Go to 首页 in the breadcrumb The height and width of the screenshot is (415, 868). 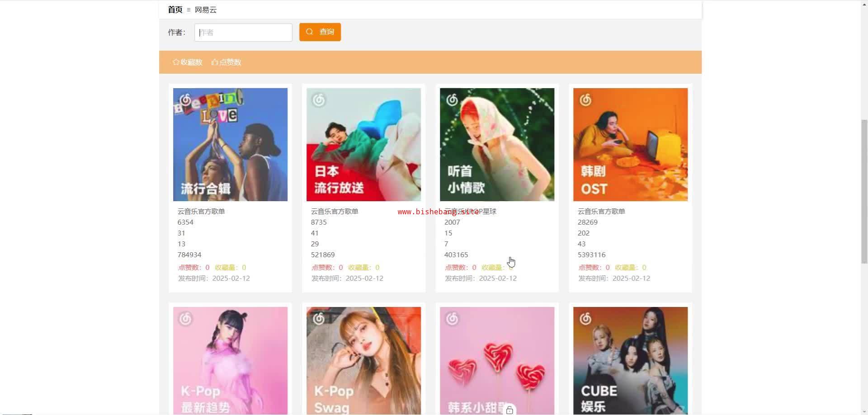[175, 9]
